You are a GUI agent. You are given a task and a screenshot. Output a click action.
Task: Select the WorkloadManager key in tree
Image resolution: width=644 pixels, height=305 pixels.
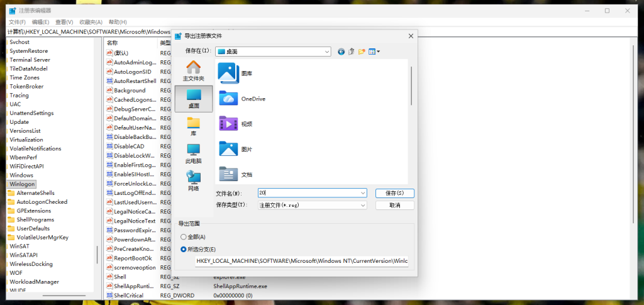click(34, 282)
